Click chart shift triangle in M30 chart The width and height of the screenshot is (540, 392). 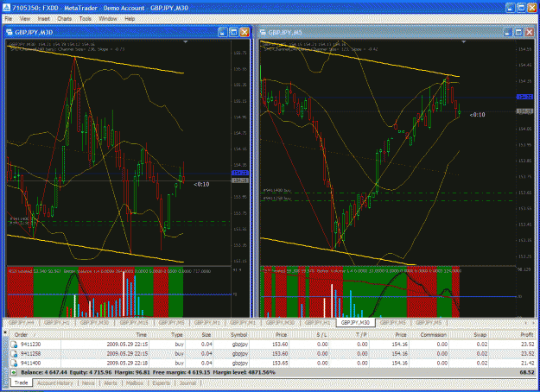tap(185, 41)
